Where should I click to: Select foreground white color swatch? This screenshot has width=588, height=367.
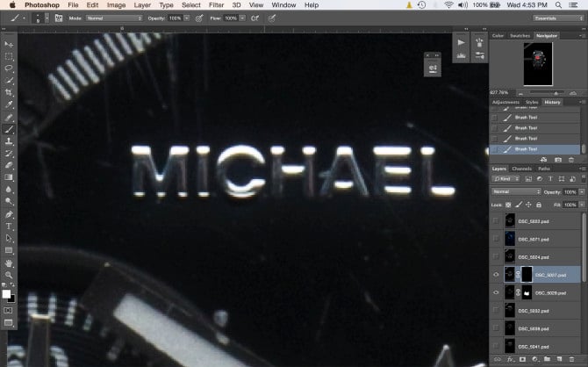tap(6, 294)
